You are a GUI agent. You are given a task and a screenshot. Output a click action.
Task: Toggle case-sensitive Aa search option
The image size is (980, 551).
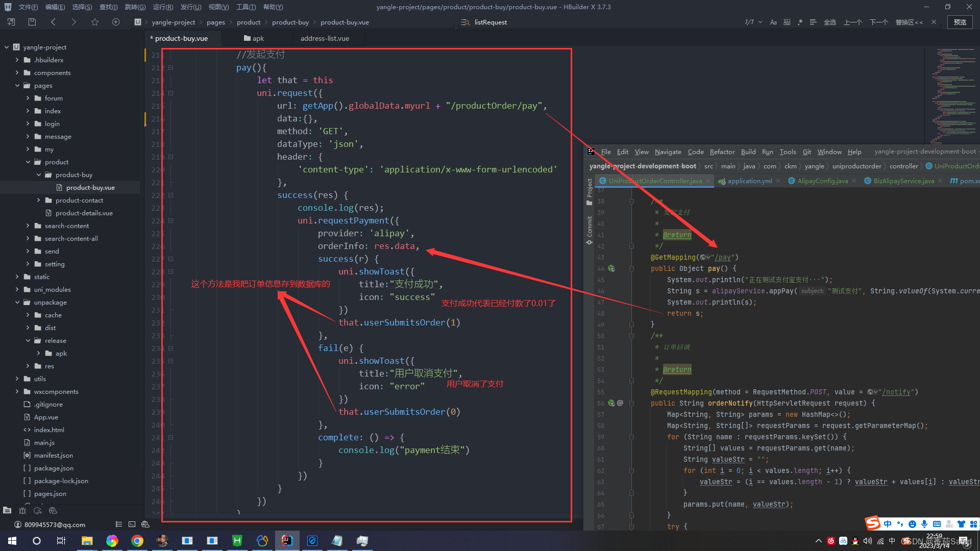pos(773,22)
